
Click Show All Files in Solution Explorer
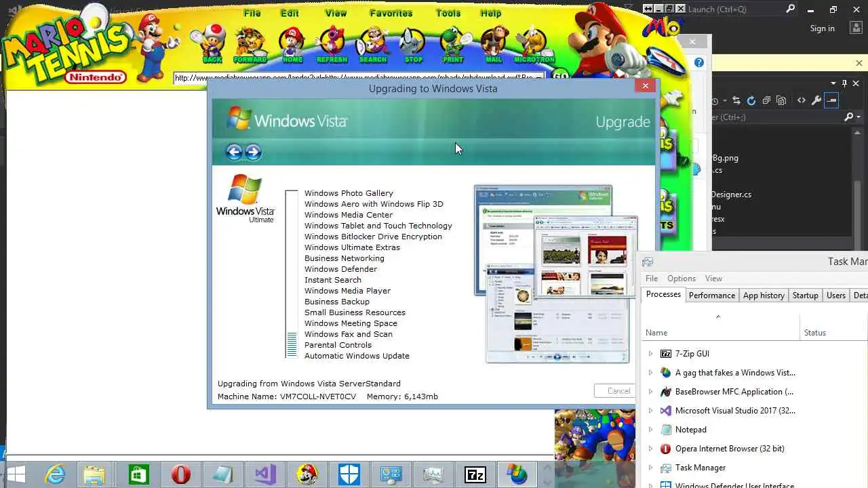click(x=781, y=100)
